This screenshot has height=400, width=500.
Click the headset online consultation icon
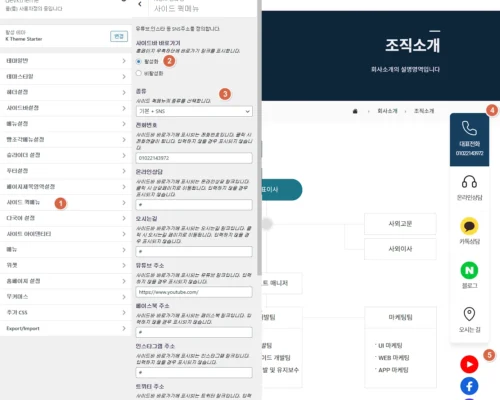tap(469, 182)
